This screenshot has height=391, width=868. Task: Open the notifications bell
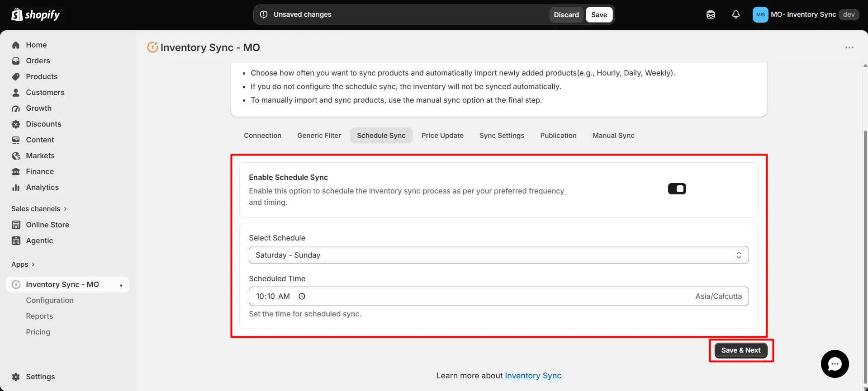pos(736,15)
